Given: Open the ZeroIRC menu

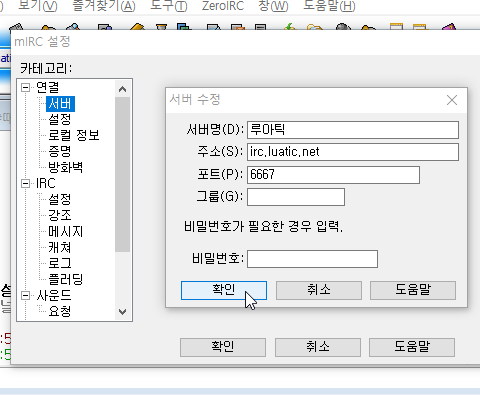Looking at the screenshot, I should click(x=223, y=6).
